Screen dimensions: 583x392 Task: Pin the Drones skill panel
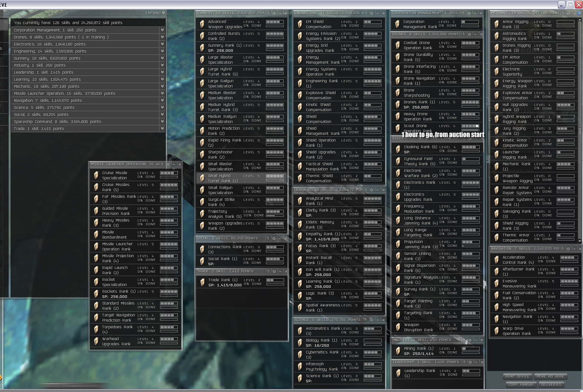coord(469,34)
